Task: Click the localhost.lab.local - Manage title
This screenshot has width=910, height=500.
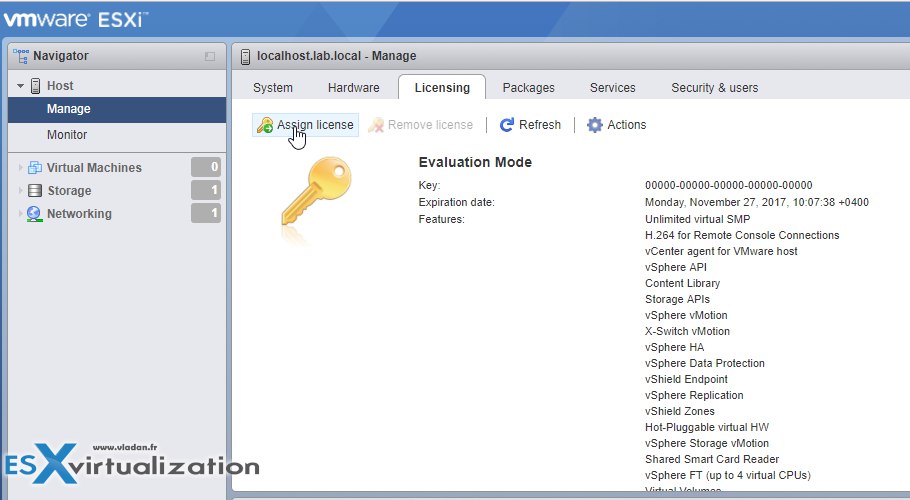Action: [337, 56]
